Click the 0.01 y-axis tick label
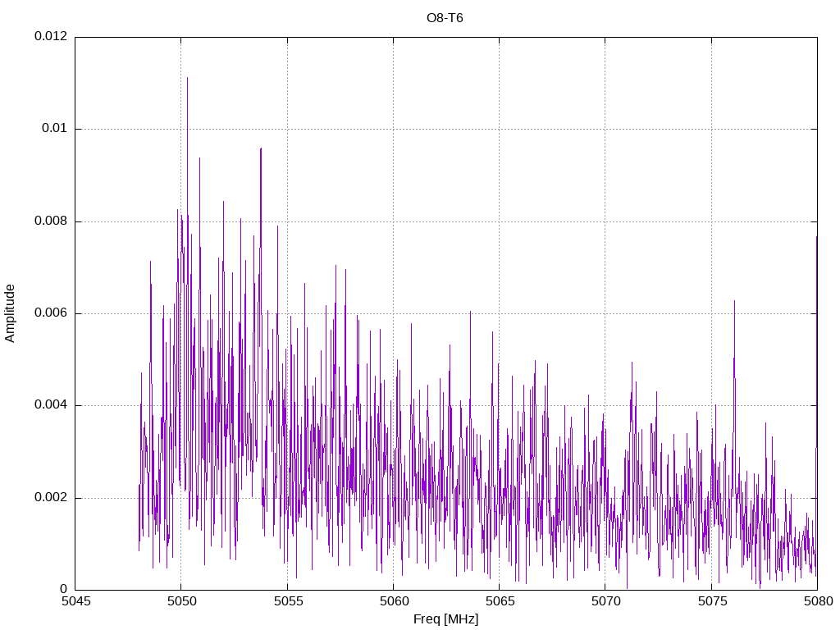The image size is (840, 630). pyautogui.click(x=55, y=129)
